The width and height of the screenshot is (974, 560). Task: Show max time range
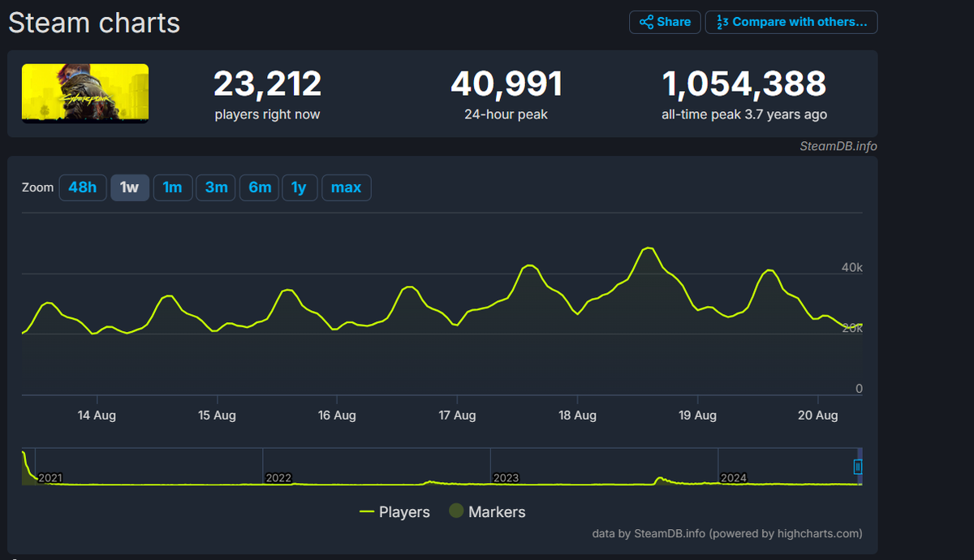pos(347,187)
